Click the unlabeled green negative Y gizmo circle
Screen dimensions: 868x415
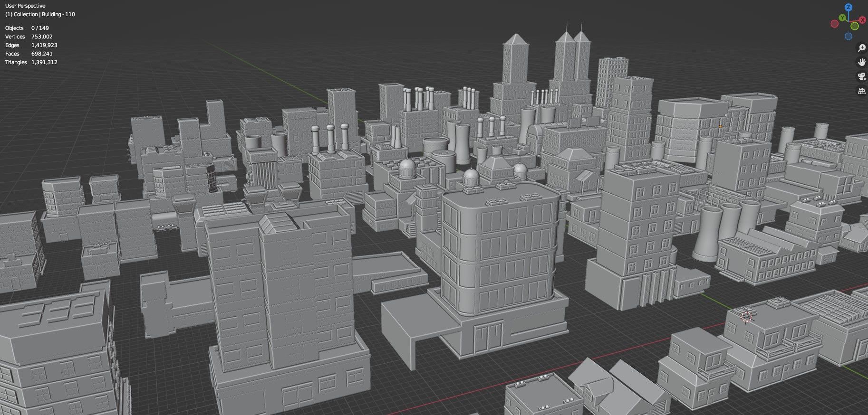(855, 26)
